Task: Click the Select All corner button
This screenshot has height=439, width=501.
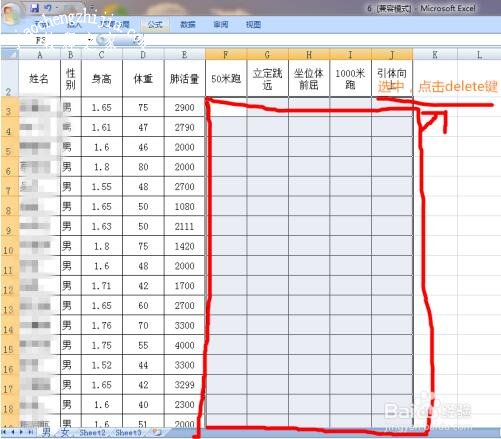Action: tap(9, 54)
